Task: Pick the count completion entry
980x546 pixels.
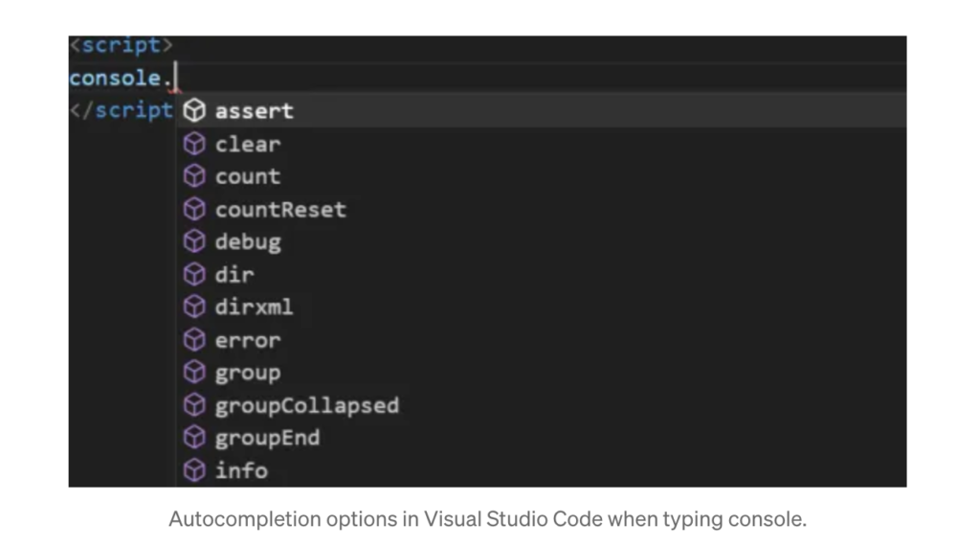Action: pyautogui.click(x=248, y=177)
